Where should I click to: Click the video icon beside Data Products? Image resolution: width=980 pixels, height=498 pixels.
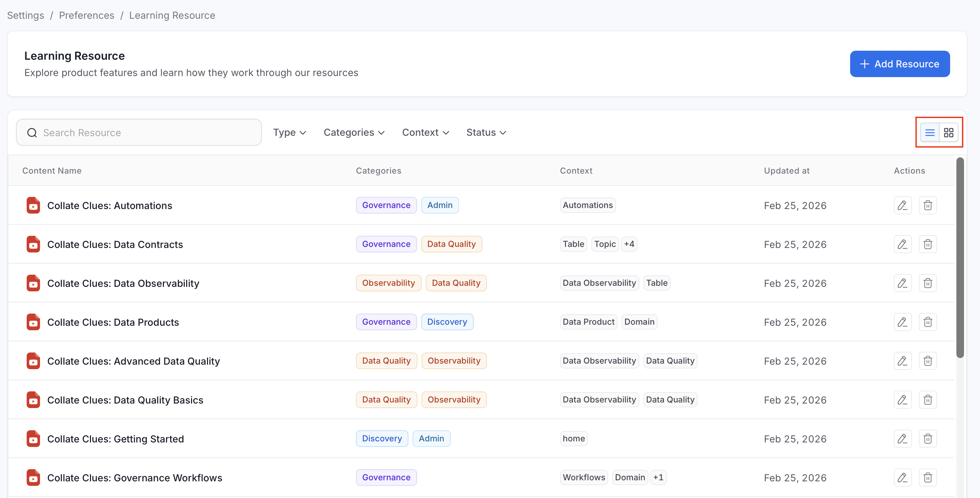tap(33, 322)
